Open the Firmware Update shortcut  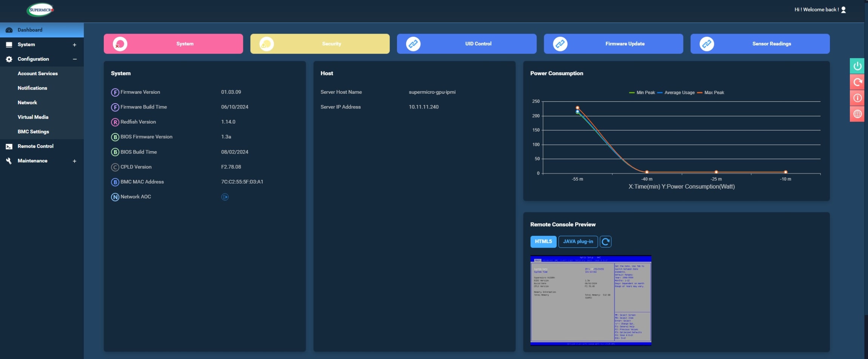point(613,44)
